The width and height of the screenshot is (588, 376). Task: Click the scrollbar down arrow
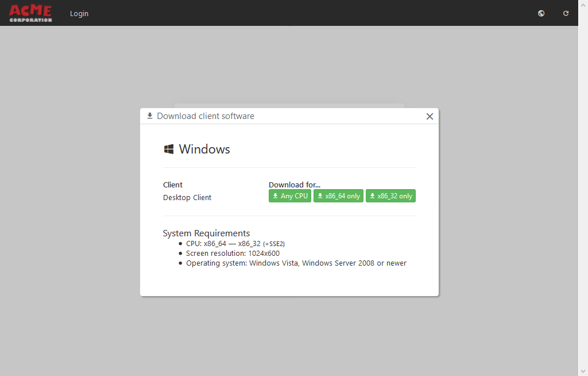583,371
